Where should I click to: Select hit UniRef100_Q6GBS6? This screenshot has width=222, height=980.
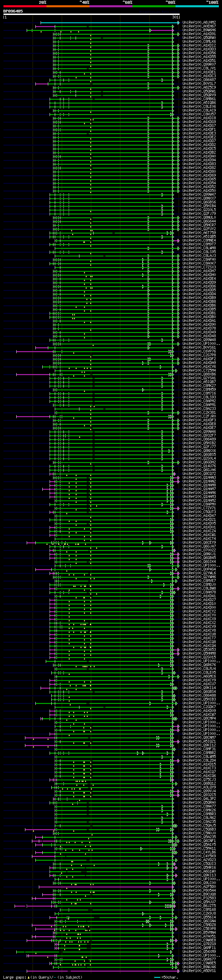199,202
